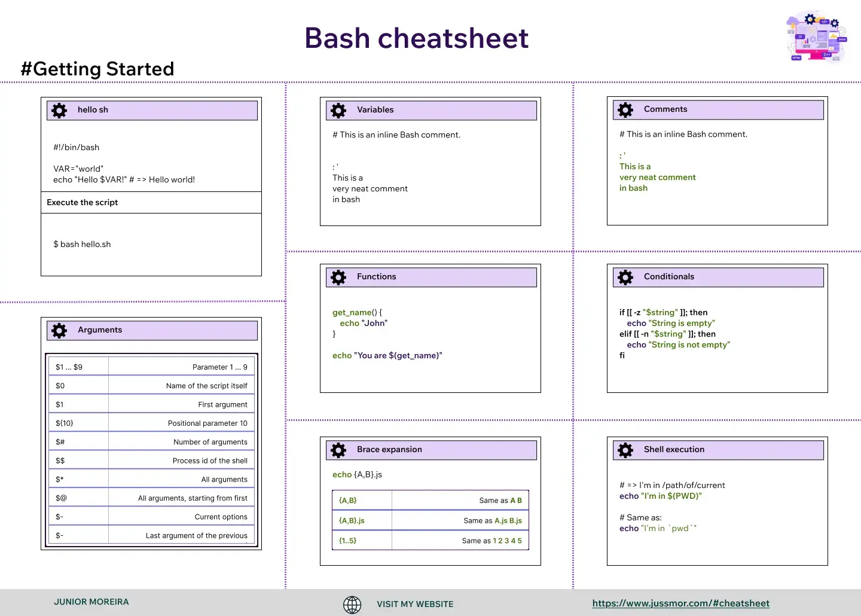Select the gear icon in Functions header

click(338, 277)
